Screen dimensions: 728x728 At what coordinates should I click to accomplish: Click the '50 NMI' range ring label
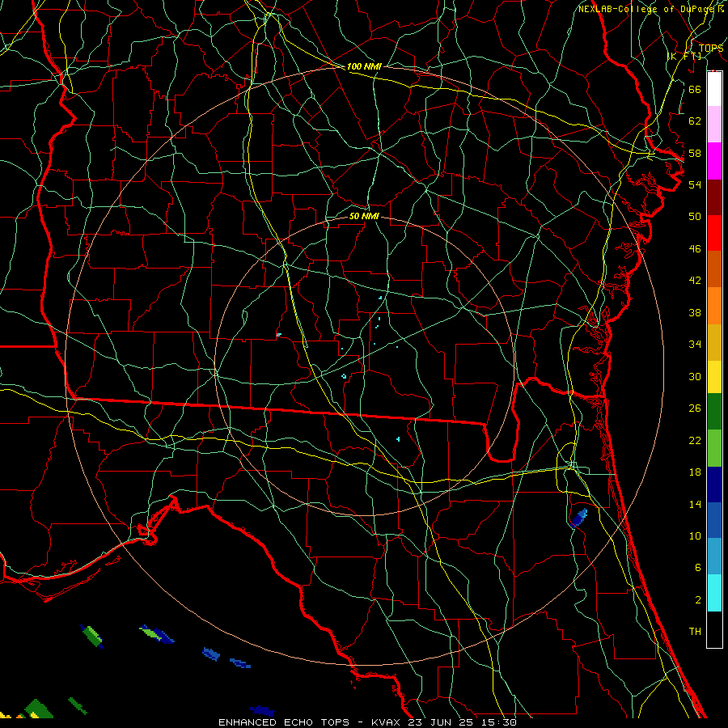pos(364,216)
